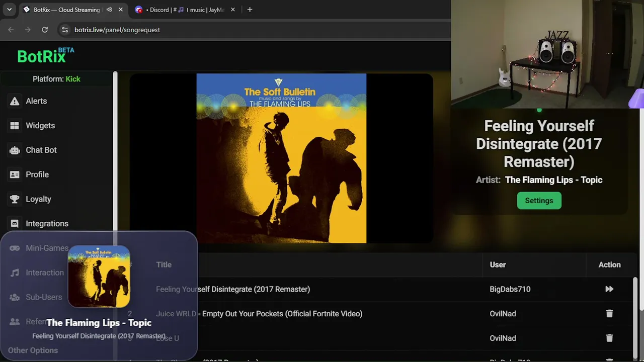This screenshot has height=362, width=644.
Task: Go back to the previous page
Action: tap(11, 30)
